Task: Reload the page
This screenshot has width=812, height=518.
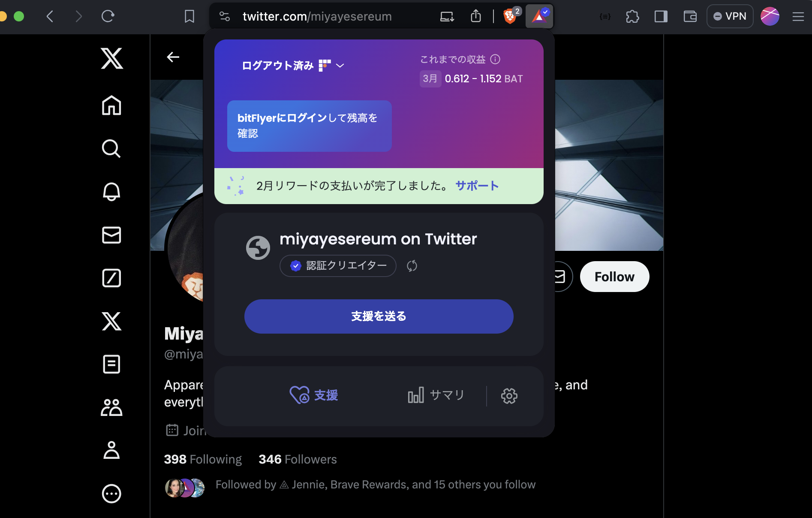Action: [x=108, y=16]
